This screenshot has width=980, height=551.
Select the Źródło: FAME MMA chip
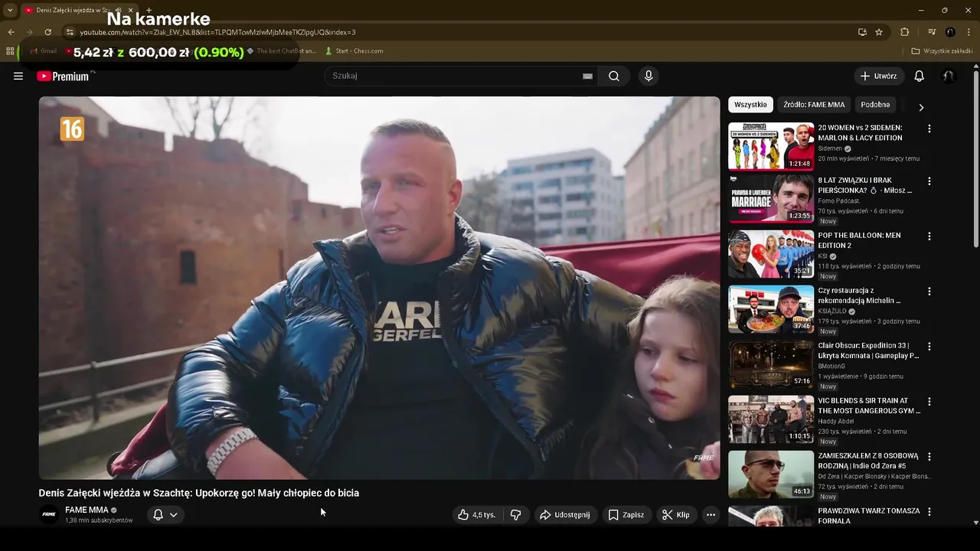(x=814, y=105)
